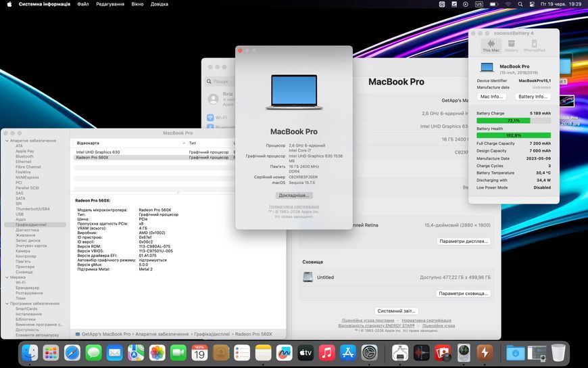Open Reminders in the Dock

pos(242,353)
